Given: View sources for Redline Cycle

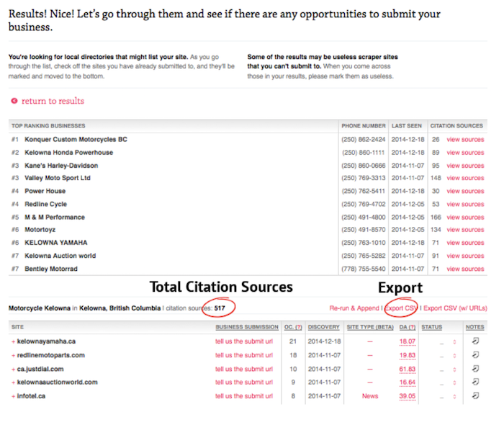Looking at the screenshot, I should 465,205.
